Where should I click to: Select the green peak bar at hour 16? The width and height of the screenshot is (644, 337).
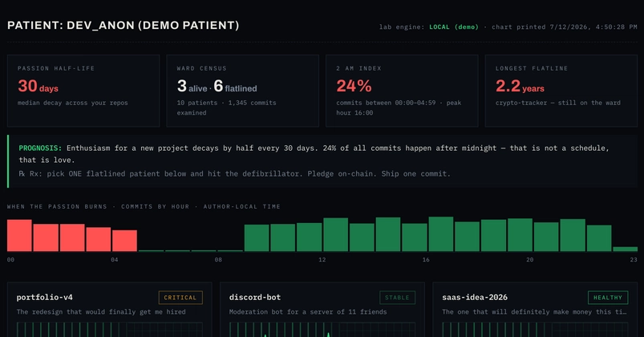coord(441,234)
